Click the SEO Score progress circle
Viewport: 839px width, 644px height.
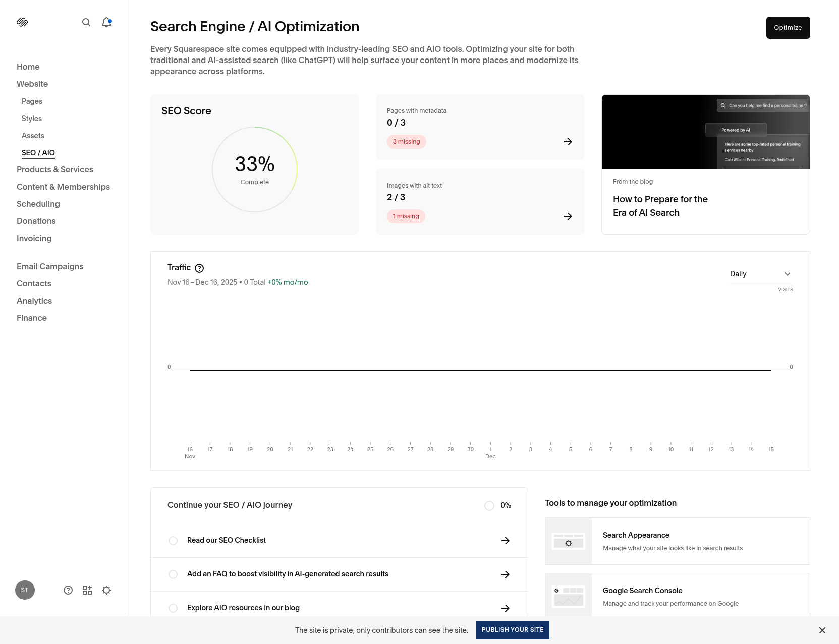[x=255, y=169]
